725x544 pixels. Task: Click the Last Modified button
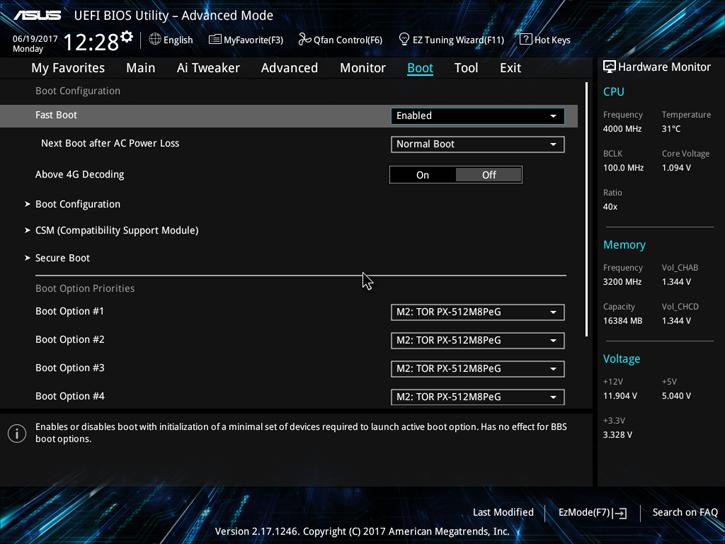(x=503, y=512)
